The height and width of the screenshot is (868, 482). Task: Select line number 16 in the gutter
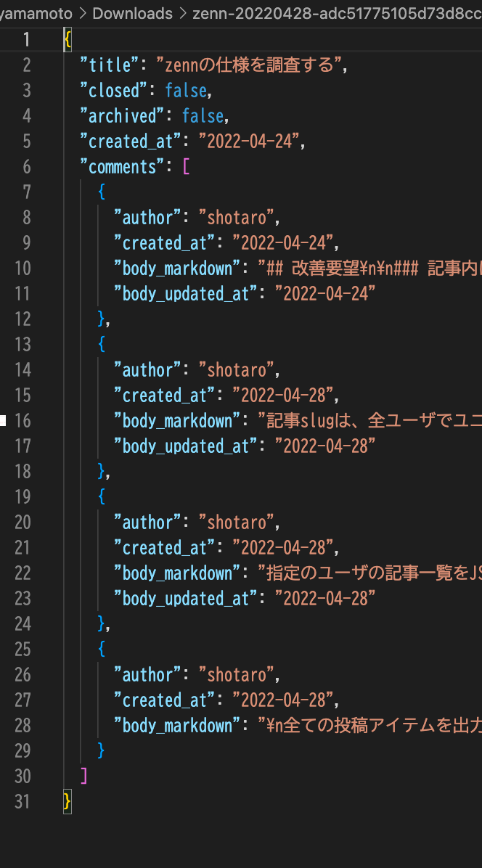(23, 421)
